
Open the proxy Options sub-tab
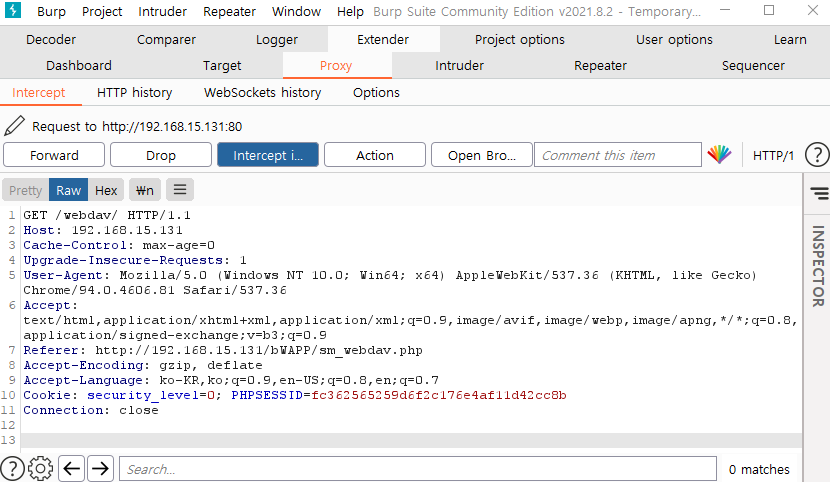[376, 93]
